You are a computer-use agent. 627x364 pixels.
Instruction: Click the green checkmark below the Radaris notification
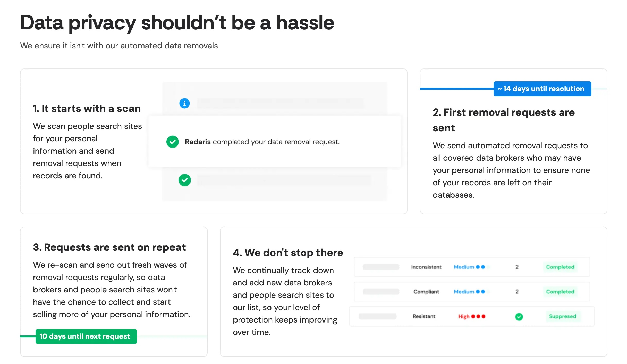(185, 180)
